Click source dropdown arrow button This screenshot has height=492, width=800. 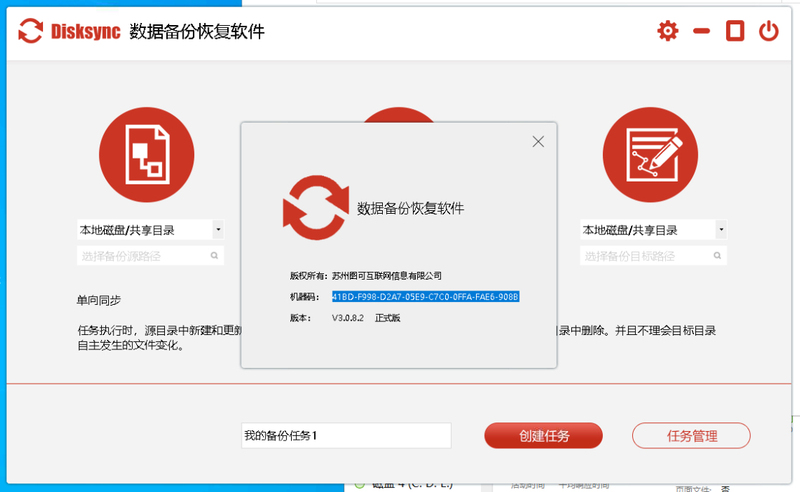218,230
